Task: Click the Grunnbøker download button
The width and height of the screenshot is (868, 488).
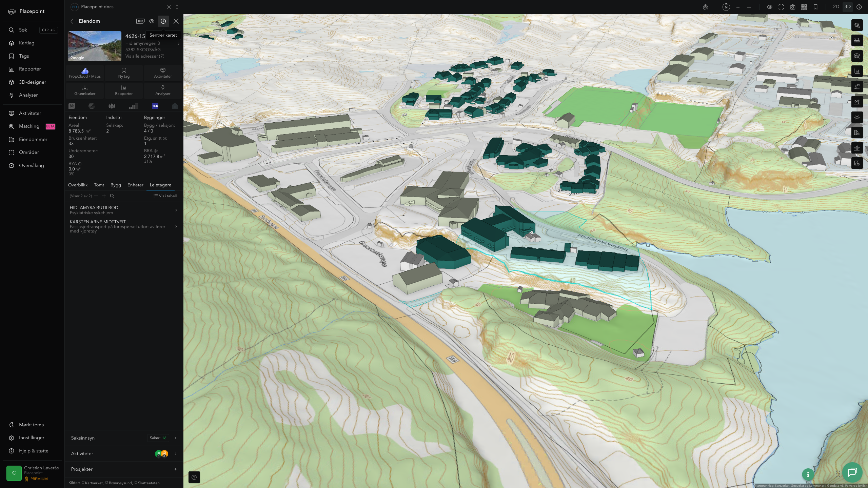Action: pos(85,90)
